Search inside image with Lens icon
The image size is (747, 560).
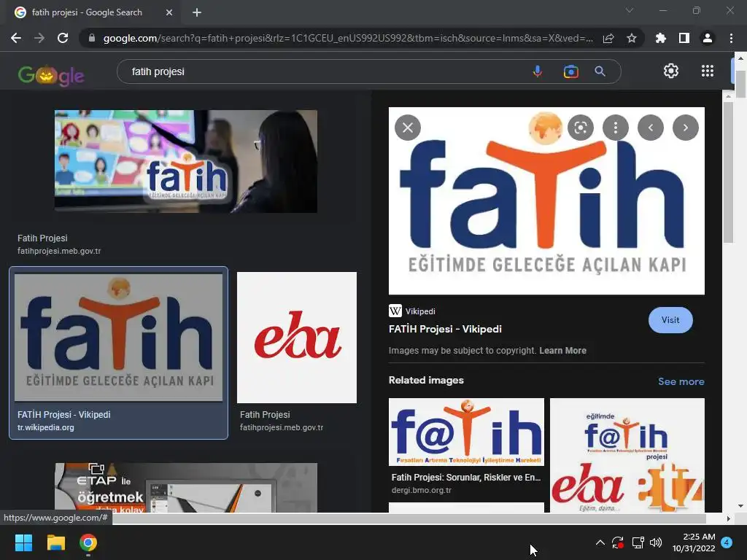tap(581, 128)
